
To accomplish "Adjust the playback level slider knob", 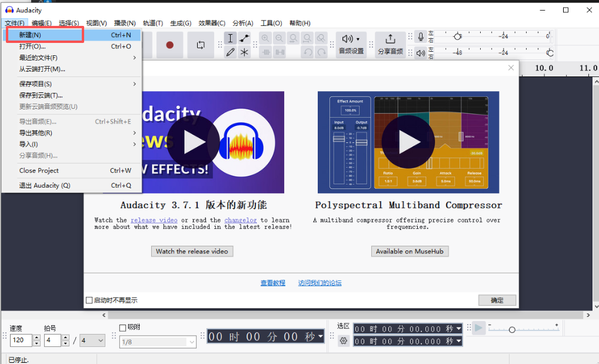I will click(550, 53).
